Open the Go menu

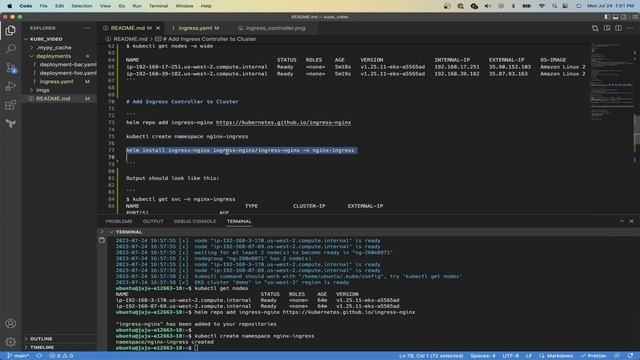[122, 6]
